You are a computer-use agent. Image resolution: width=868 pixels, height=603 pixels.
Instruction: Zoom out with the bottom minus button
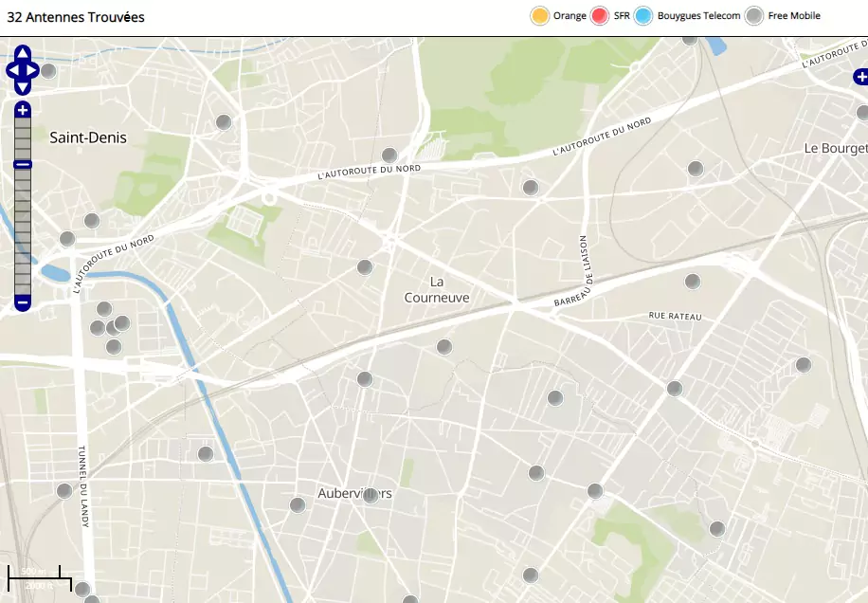(23, 303)
